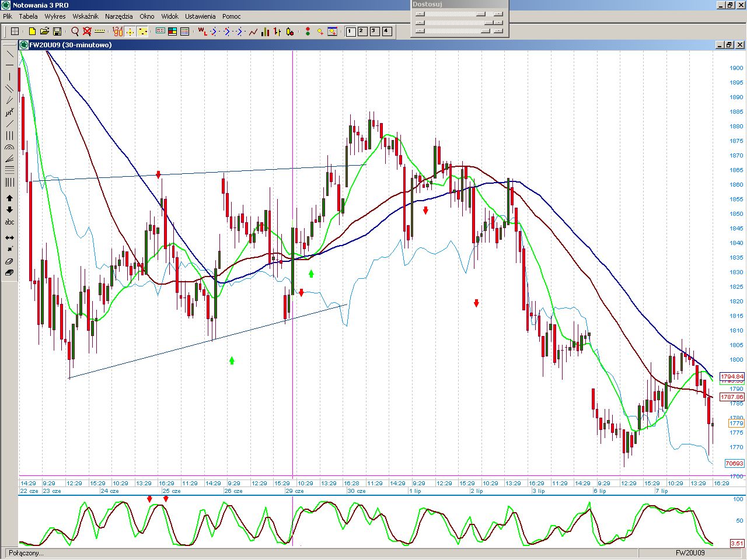Open the Ustawienia menu
The width and height of the screenshot is (747, 560).
click(200, 16)
